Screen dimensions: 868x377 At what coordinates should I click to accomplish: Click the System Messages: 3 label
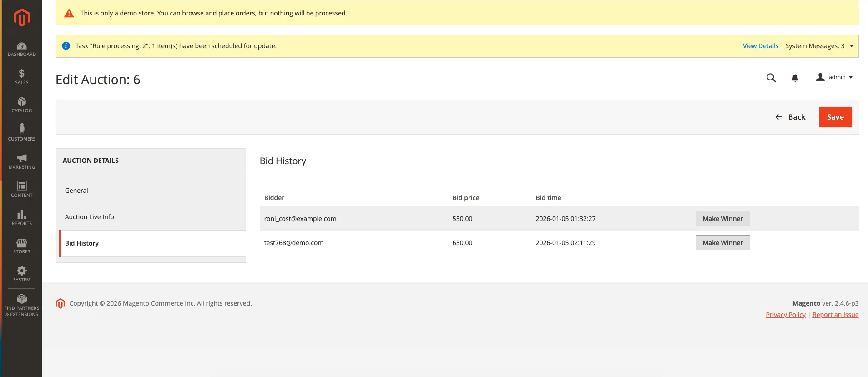(815, 46)
